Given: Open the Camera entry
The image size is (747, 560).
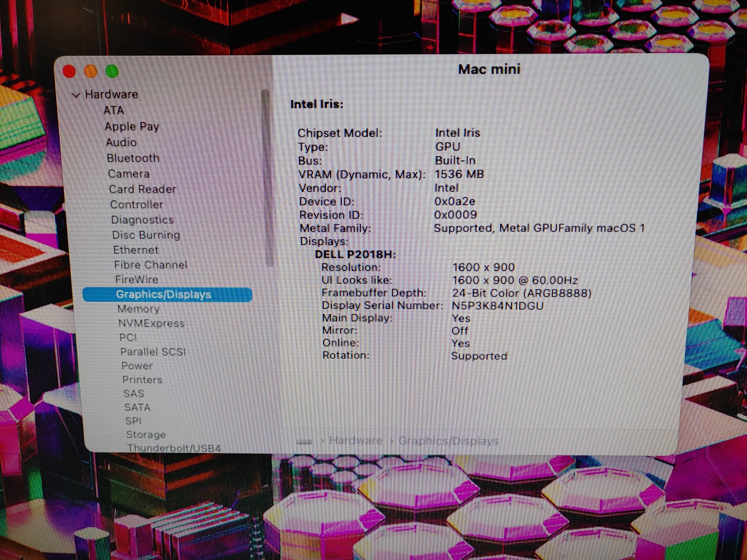Looking at the screenshot, I should pyautogui.click(x=129, y=174).
